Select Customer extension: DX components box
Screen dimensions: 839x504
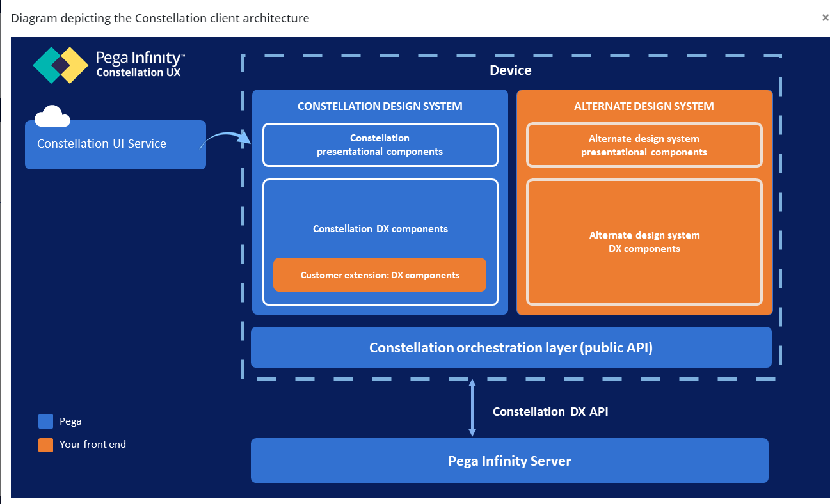pos(380,275)
